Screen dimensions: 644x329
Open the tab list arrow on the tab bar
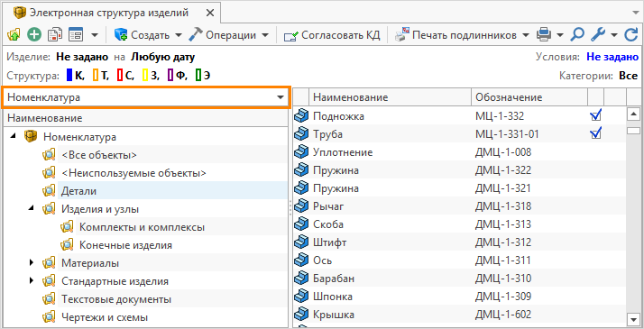click(x=636, y=13)
